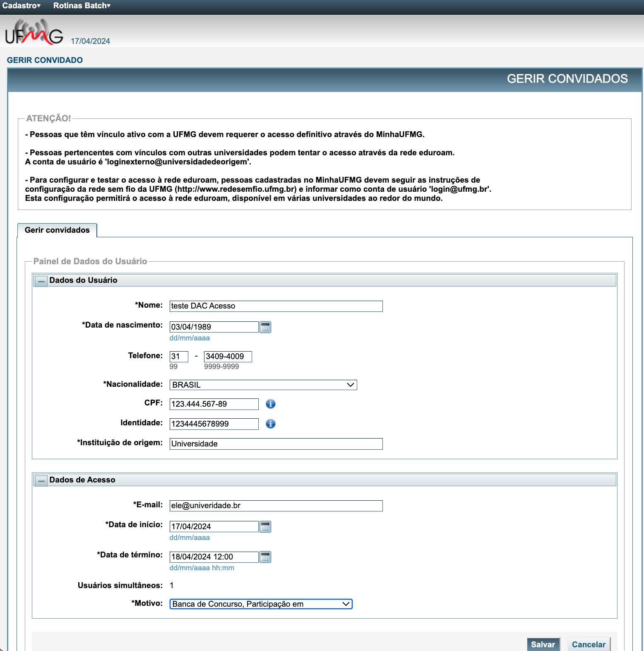Click the dd/mm/aaaa hh:mm format hint
The width and height of the screenshot is (644, 651).
click(202, 568)
